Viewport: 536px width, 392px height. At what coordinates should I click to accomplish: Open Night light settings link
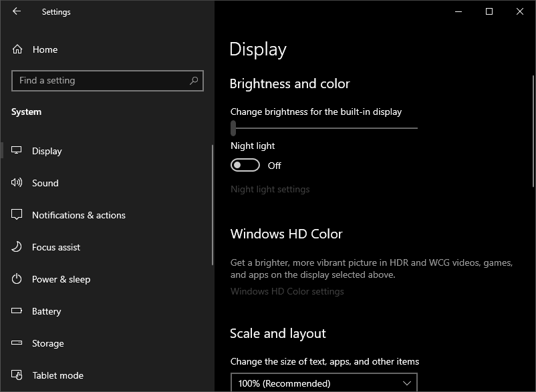pos(270,189)
